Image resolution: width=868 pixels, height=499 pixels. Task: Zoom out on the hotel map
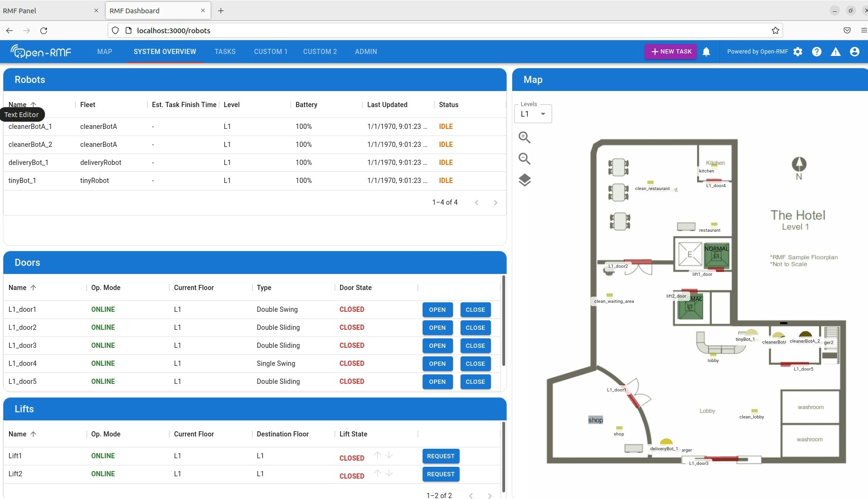click(524, 159)
